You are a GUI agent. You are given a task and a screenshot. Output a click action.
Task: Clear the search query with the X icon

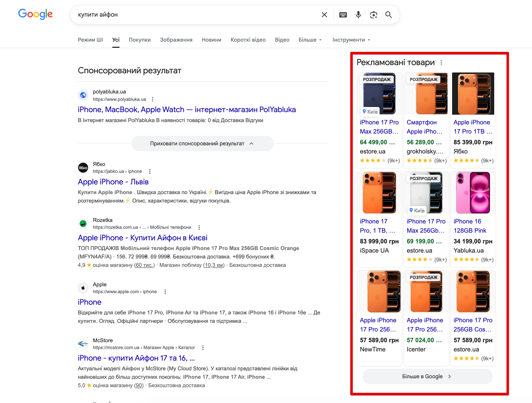pyautogui.click(x=324, y=15)
